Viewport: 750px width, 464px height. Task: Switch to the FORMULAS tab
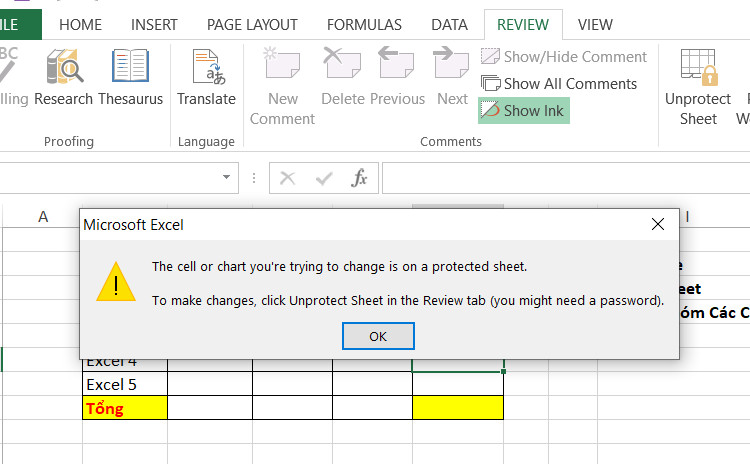pos(364,24)
